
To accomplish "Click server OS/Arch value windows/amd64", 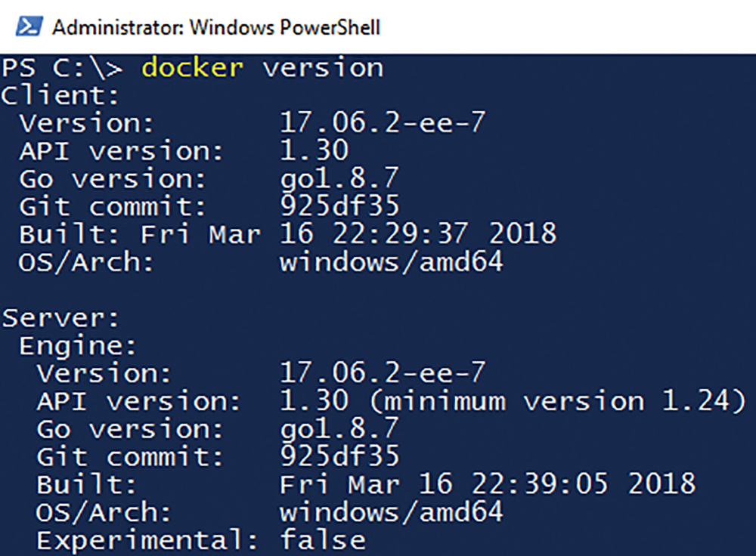I will point(391,511).
